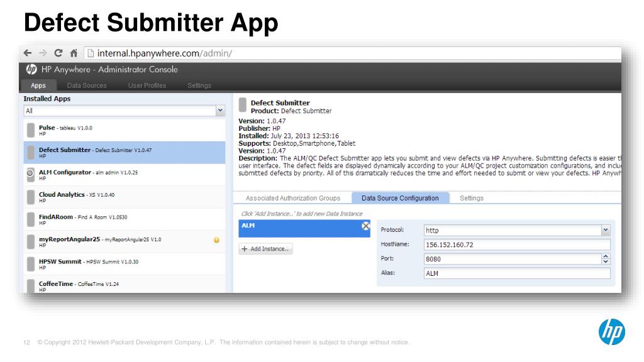
Task: Click the browser forward arrow
Action: click(x=43, y=53)
